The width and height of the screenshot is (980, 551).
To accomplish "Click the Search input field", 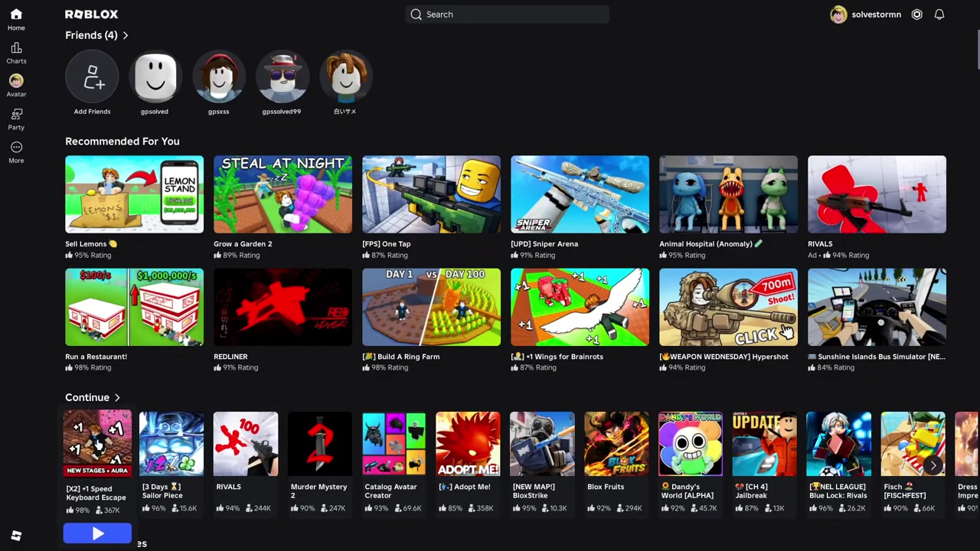I will tap(507, 15).
